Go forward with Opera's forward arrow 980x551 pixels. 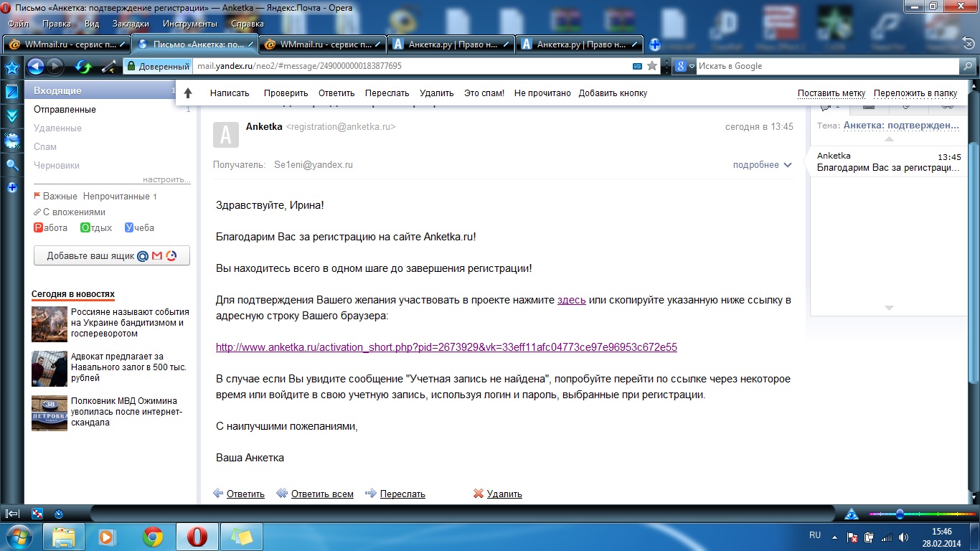coord(55,67)
